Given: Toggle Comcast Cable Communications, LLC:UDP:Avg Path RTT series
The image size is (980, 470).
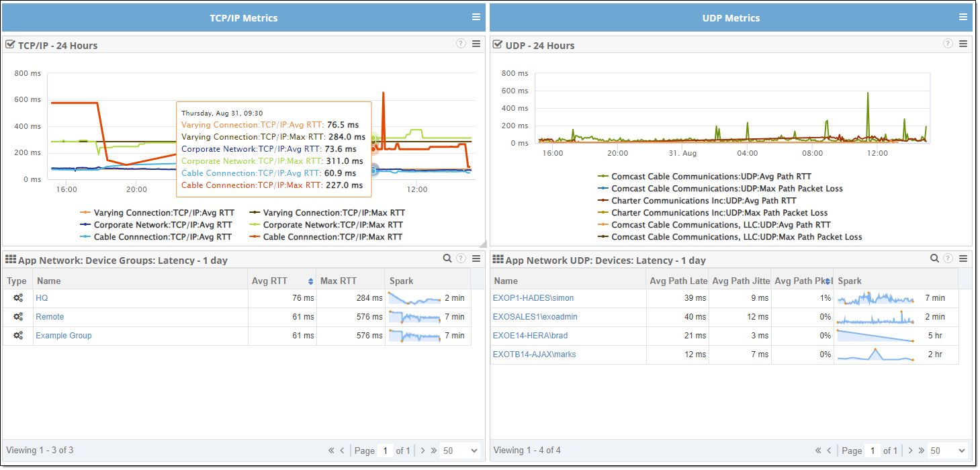Looking at the screenshot, I should coord(714,225).
